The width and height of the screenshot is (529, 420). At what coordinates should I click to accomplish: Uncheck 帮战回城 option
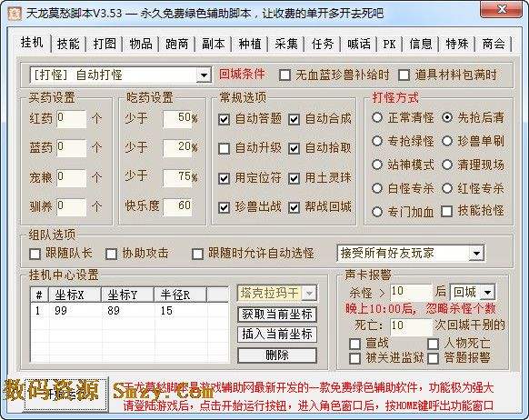click(294, 207)
